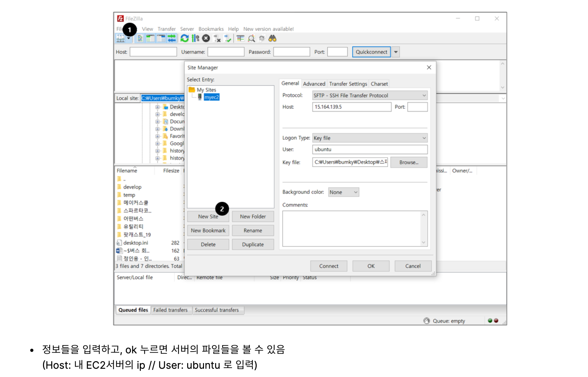Image resolution: width=588 pixels, height=377 pixels.
Task: Expand the Favorites folder tree node
Action: click(157, 136)
